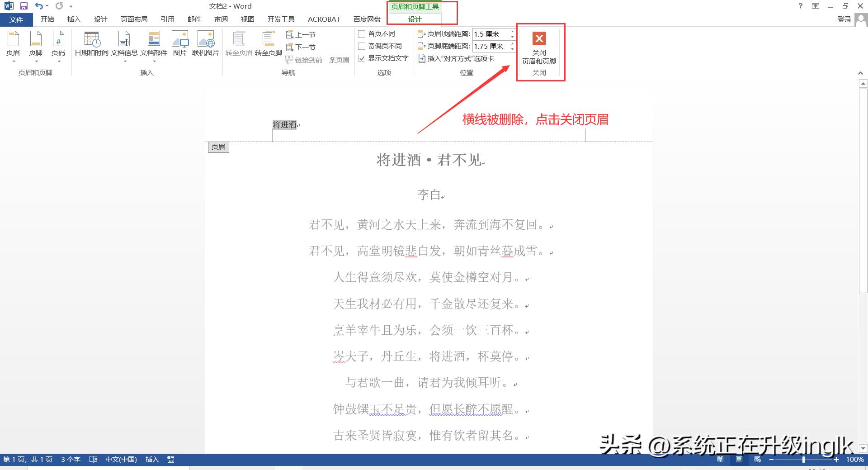Viewport: 868px width, 470px height.
Task: Click the red Close Header and Footer icon
Action: tap(539, 39)
